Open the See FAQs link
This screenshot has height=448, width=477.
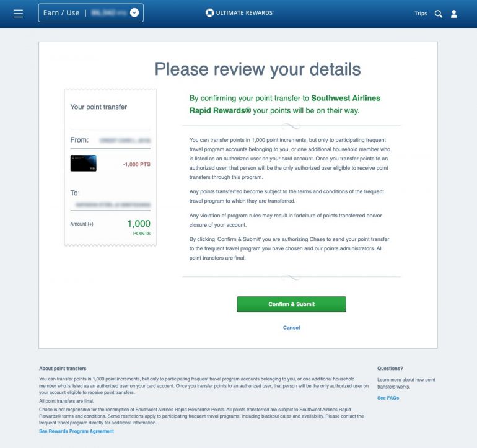click(388, 398)
